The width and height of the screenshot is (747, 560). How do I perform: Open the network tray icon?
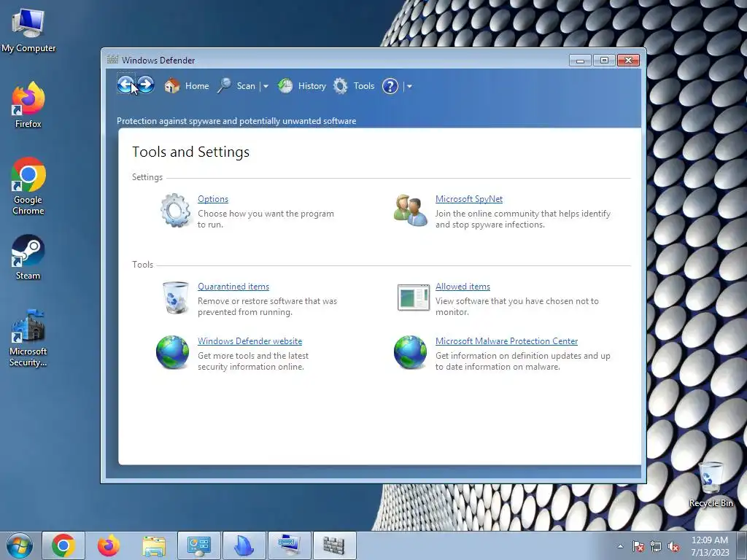point(656,546)
